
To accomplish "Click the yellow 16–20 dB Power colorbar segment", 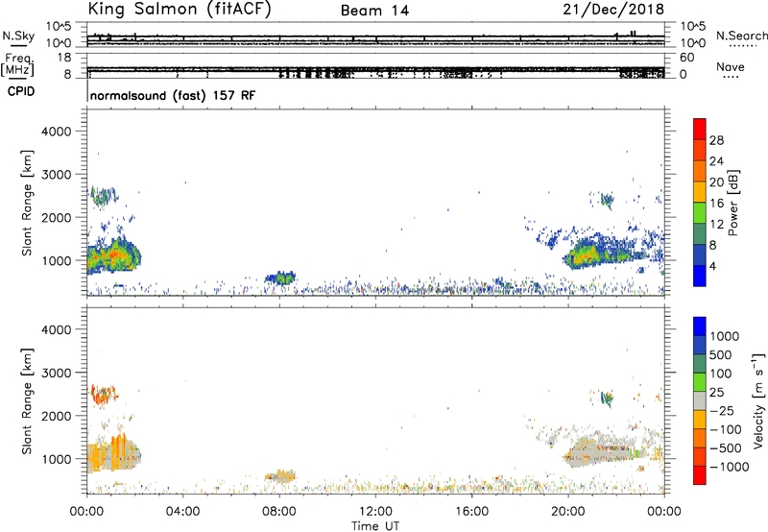I will pyautogui.click(x=700, y=192).
